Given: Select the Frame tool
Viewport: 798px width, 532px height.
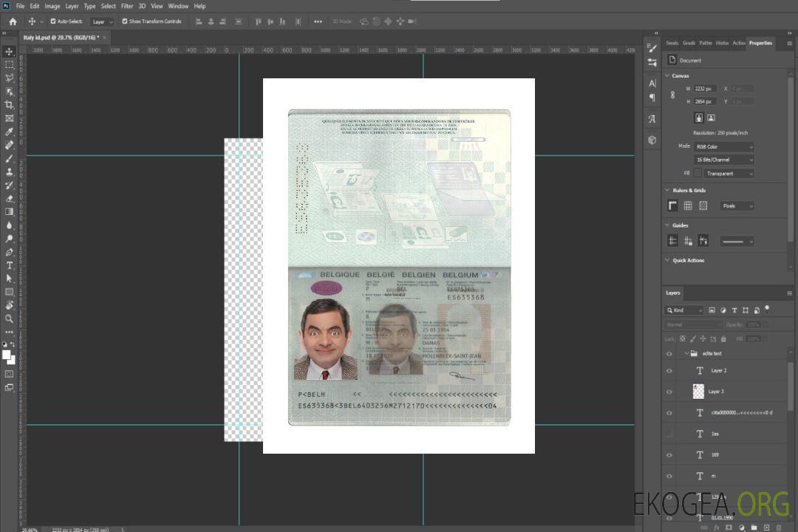Looking at the screenshot, I should click(9, 118).
